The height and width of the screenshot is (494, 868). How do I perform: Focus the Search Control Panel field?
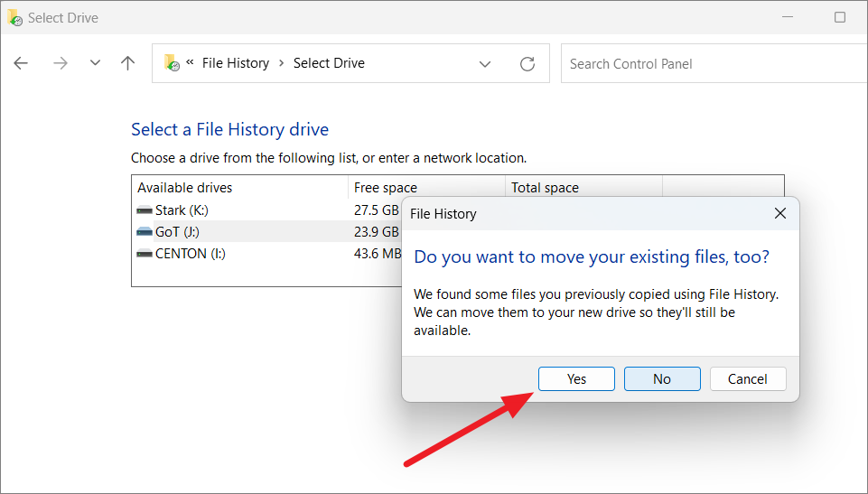click(x=714, y=63)
